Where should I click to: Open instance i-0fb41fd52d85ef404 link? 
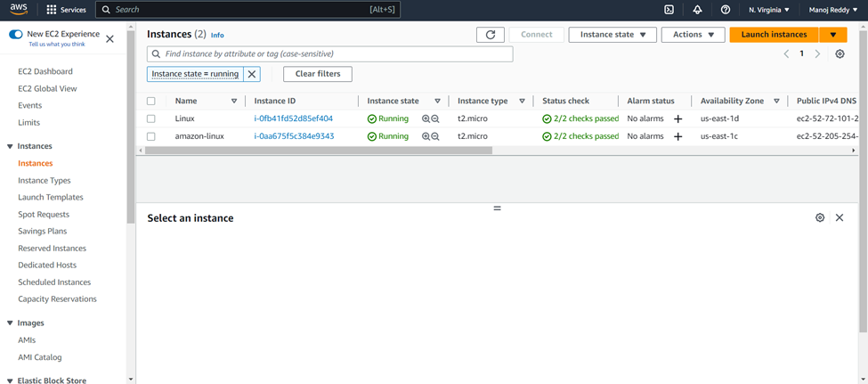[x=294, y=118]
